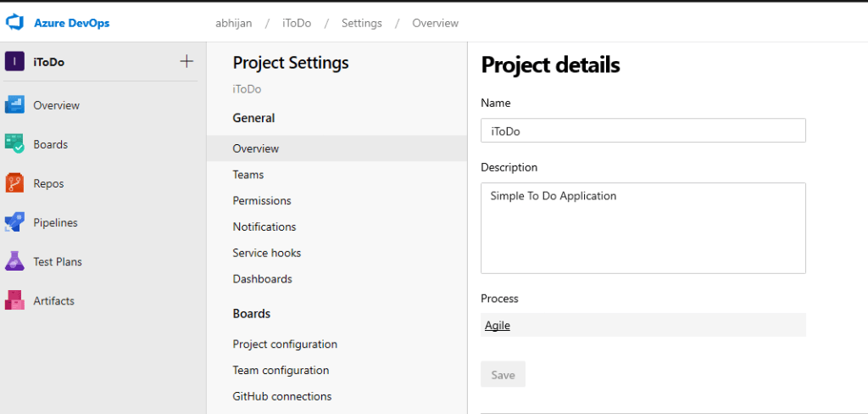Open Teams settings page
Screen dimensions: 868x414
pyautogui.click(x=248, y=175)
